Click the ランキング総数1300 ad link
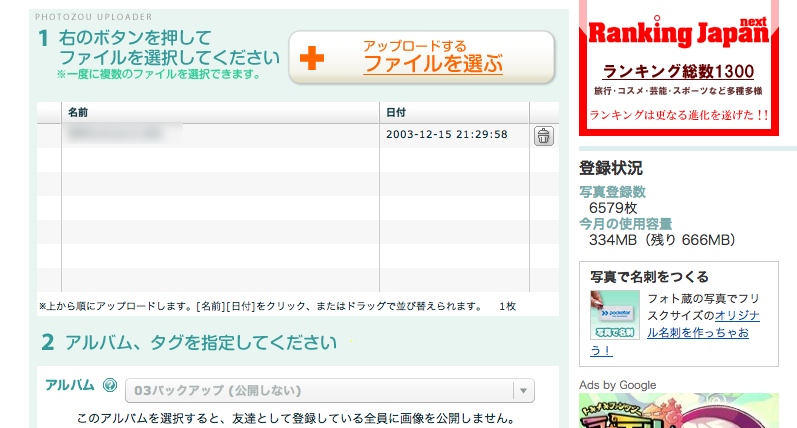The image size is (797, 428). tap(678, 72)
